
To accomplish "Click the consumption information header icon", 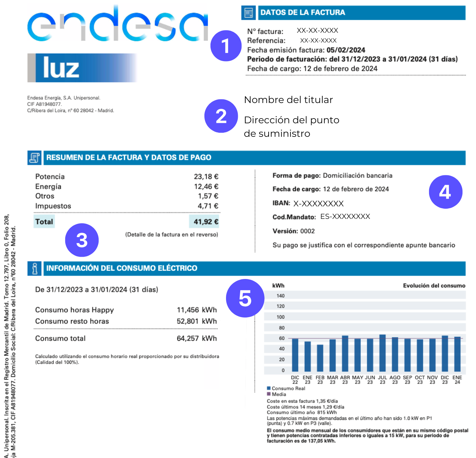I will click(x=34, y=269).
